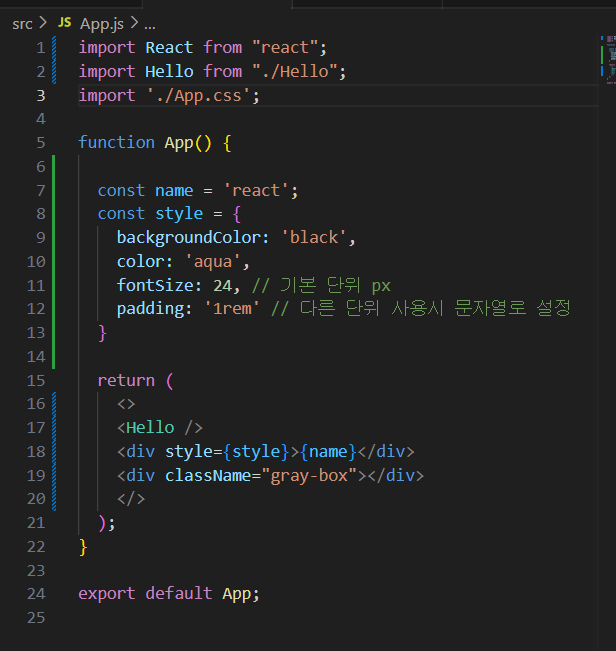Click 'style' variable declaration on line 8
616x651 pixels.
(x=179, y=214)
